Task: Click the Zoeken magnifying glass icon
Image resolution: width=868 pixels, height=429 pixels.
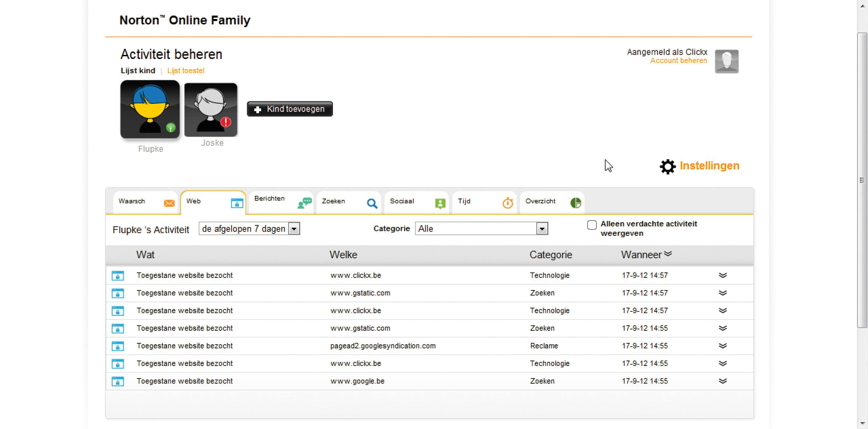Action: [x=372, y=203]
